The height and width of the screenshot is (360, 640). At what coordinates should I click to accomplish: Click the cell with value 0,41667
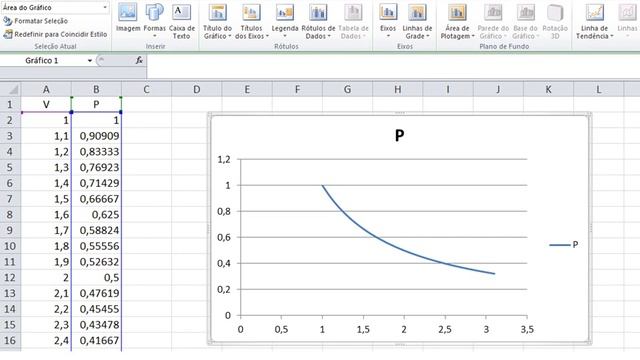point(96,340)
